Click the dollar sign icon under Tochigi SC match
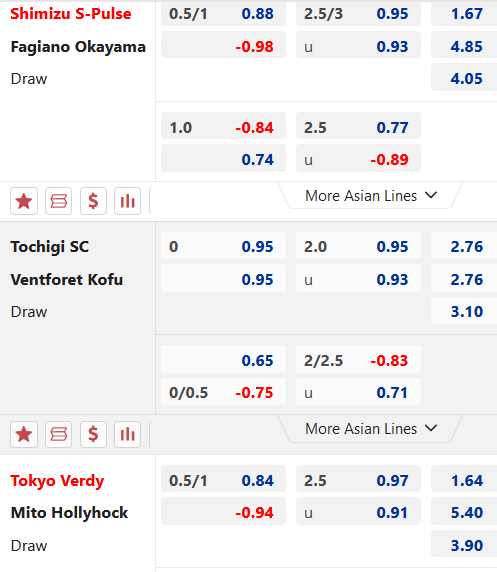 point(93,434)
